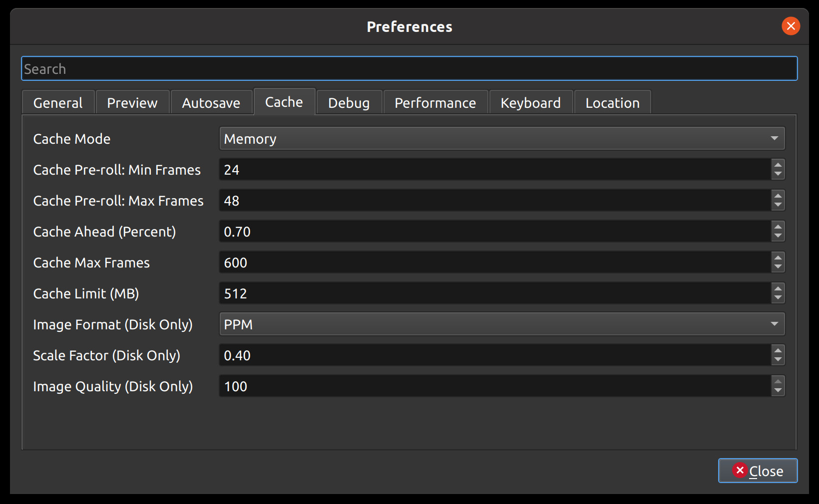Open the Performance tab

[435, 102]
